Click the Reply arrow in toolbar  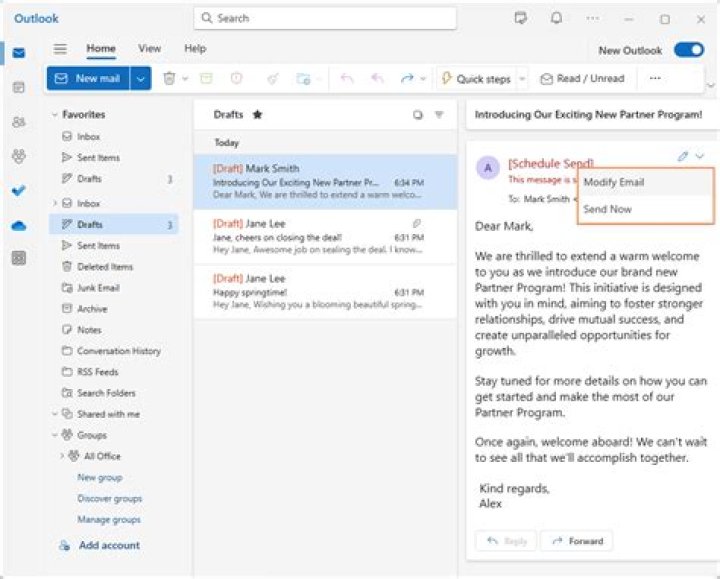(x=347, y=79)
